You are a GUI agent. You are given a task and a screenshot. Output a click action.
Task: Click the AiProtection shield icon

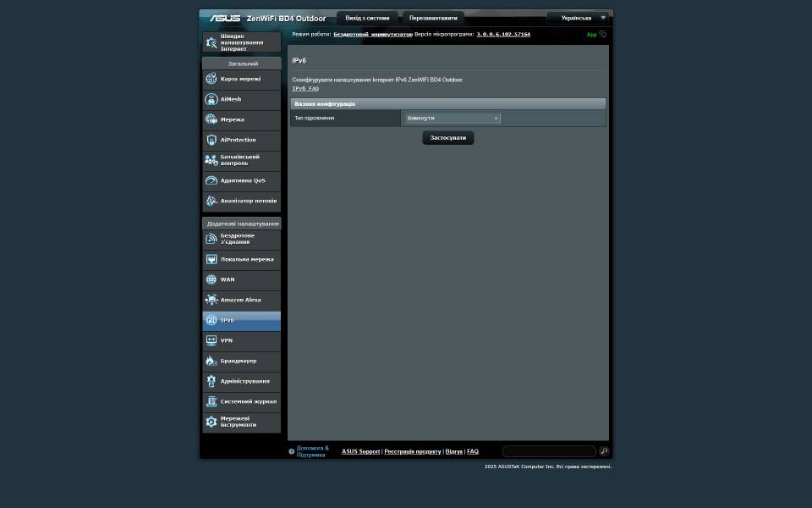(211, 140)
